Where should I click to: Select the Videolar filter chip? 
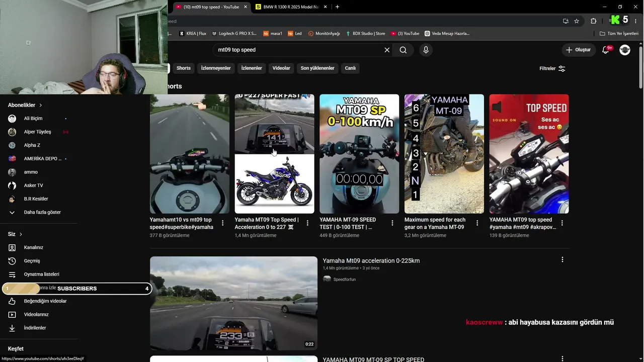[281, 68]
